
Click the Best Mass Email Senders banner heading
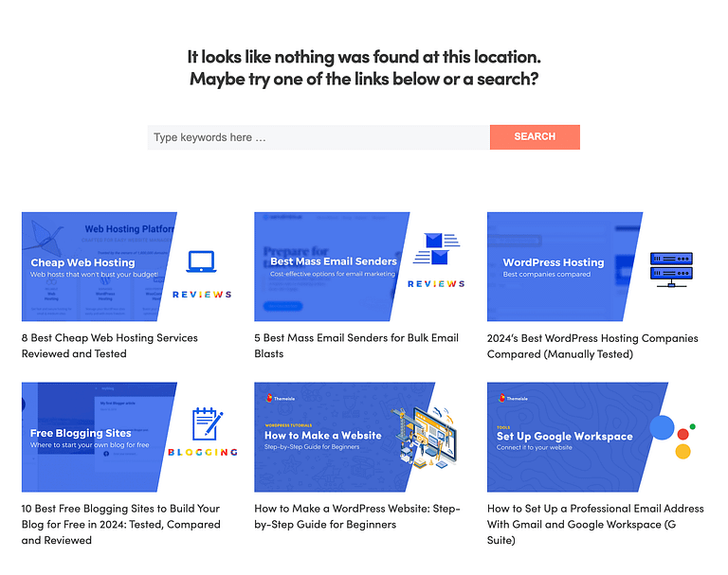tap(334, 261)
